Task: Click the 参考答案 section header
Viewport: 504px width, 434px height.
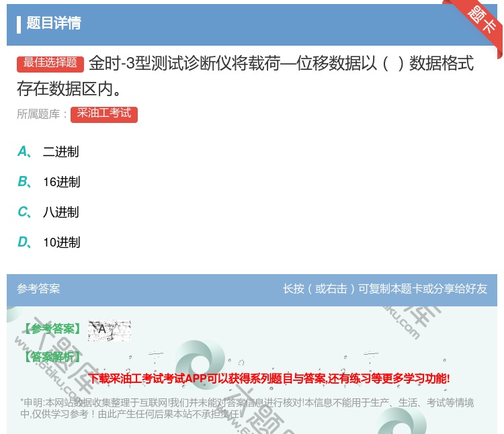Action: (x=38, y=288)
